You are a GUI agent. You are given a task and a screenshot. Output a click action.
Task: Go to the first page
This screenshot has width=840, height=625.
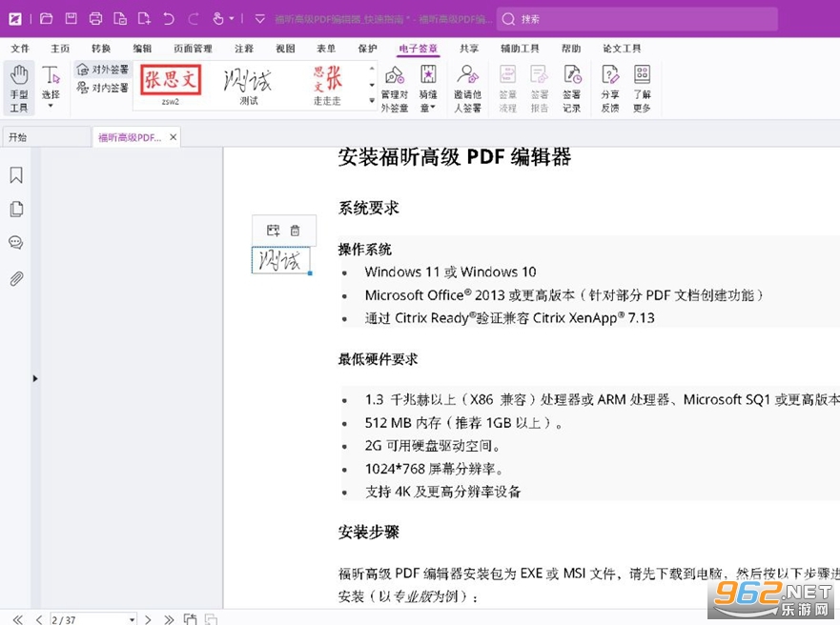18,619
